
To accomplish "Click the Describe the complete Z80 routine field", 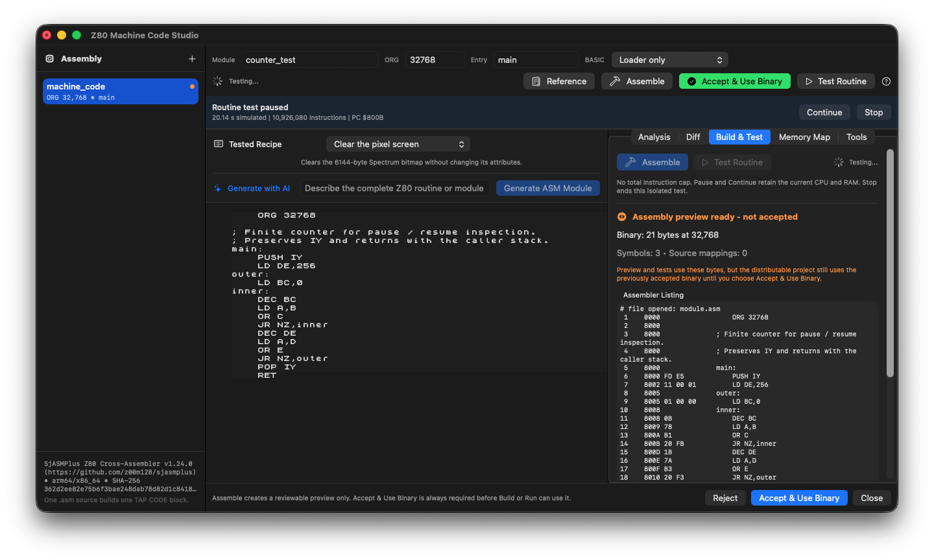I will (395, 189).
